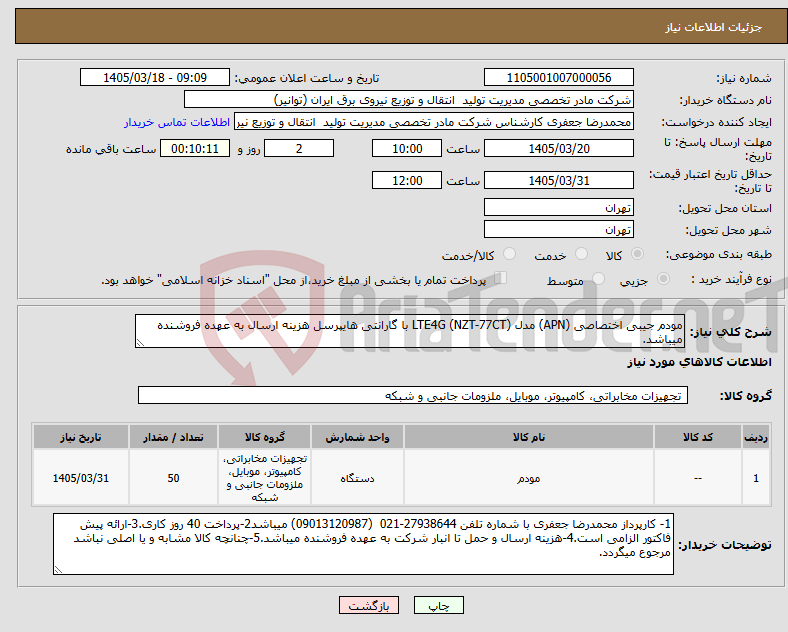Click the کد کالا column header
This screenshot has height=632, width=788.
coord(698,437)
